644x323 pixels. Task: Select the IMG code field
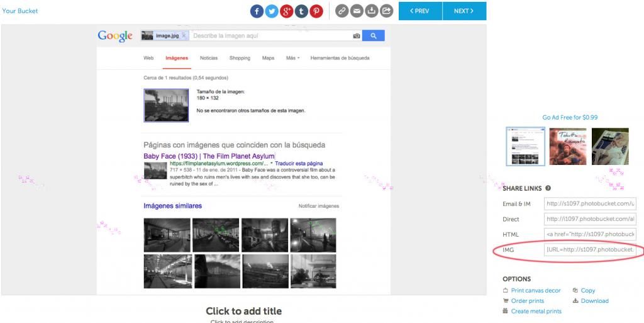click(590, 250)
